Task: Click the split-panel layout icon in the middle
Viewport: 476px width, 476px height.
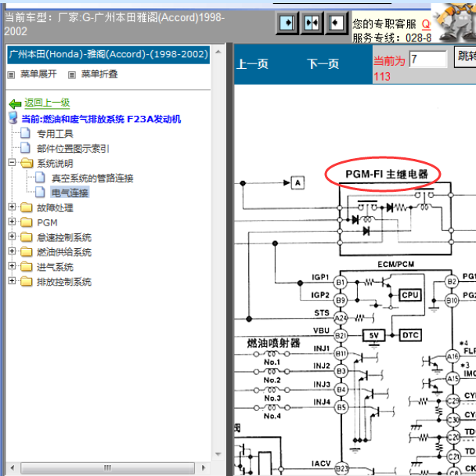Action: point(312,23)
